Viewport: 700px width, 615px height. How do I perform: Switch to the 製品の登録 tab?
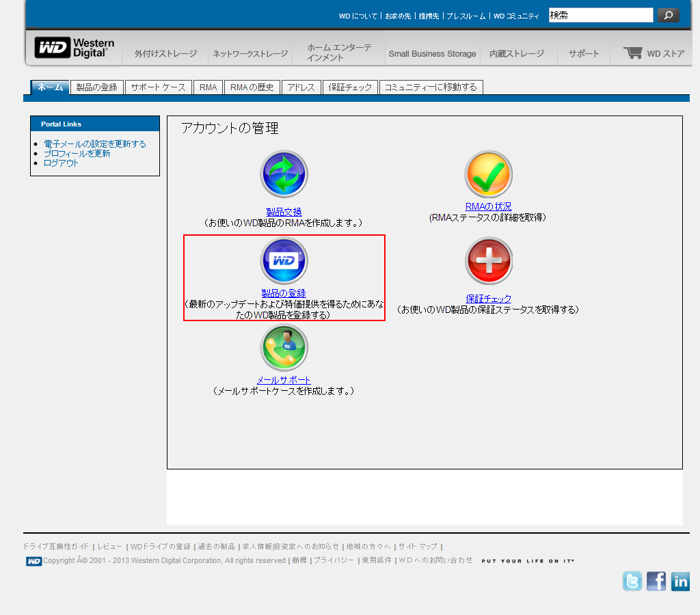click(x=97, y=87)
